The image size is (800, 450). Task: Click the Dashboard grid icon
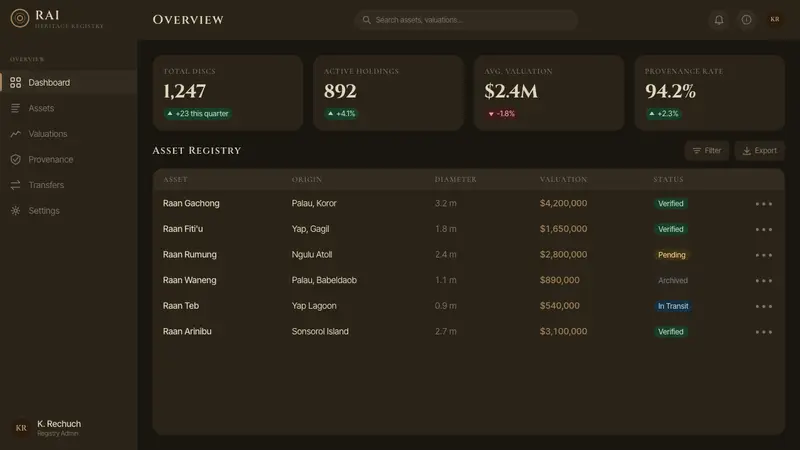(16, 83)
